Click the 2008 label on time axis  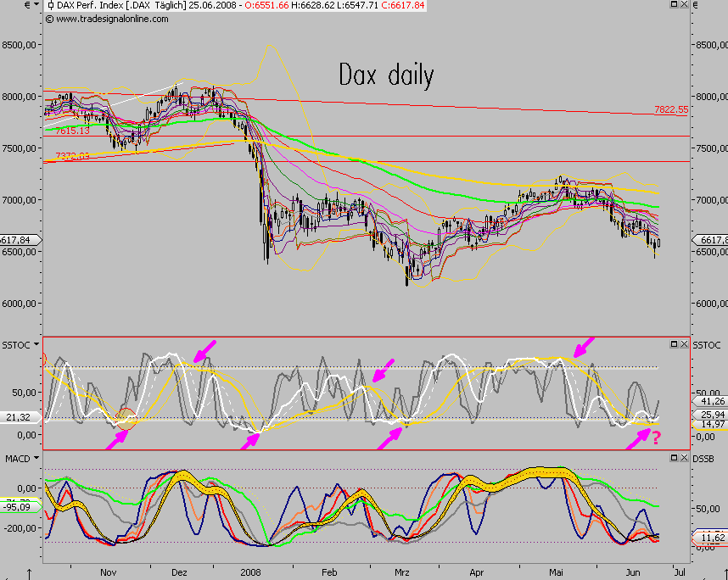pos(250,572)
